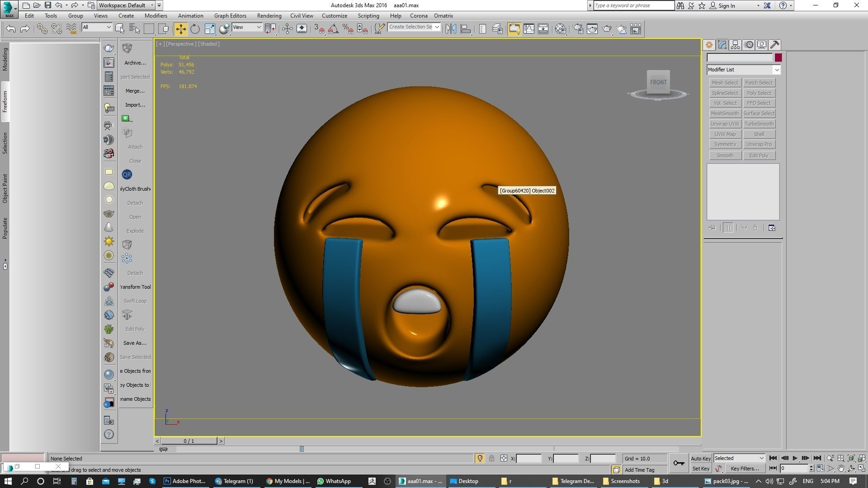868x488 pixels.
Task: Click the Align tool icon
Action: [x=465, y=29]
